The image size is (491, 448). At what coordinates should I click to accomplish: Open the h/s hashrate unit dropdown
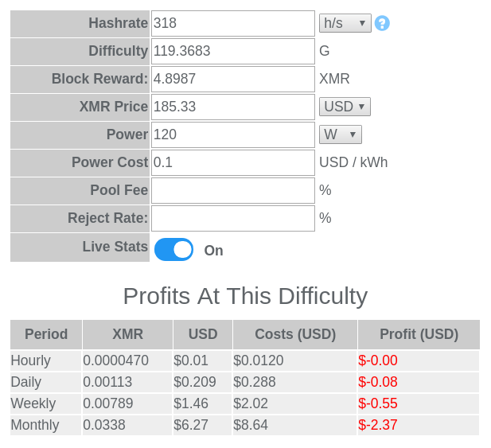(345, 23)
